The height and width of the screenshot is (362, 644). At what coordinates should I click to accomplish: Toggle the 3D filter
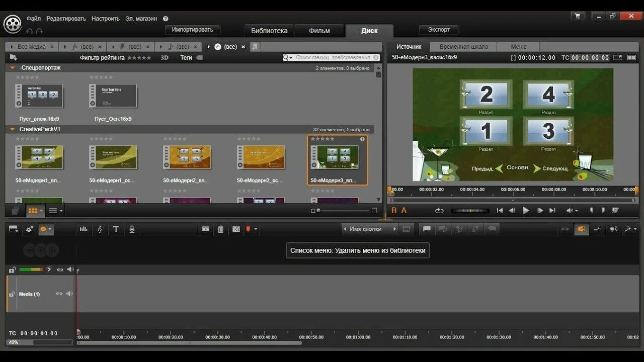165,58
